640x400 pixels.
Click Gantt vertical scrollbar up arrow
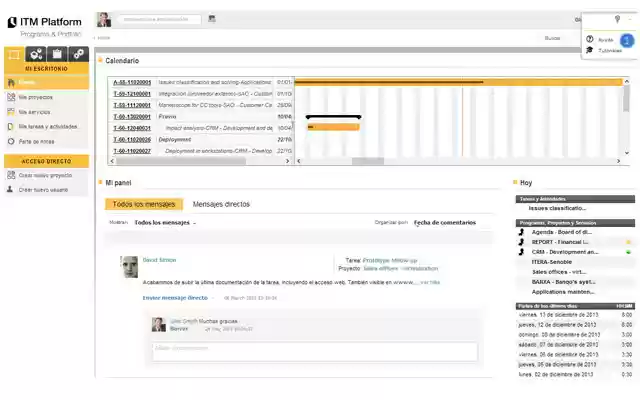point(627,81)
